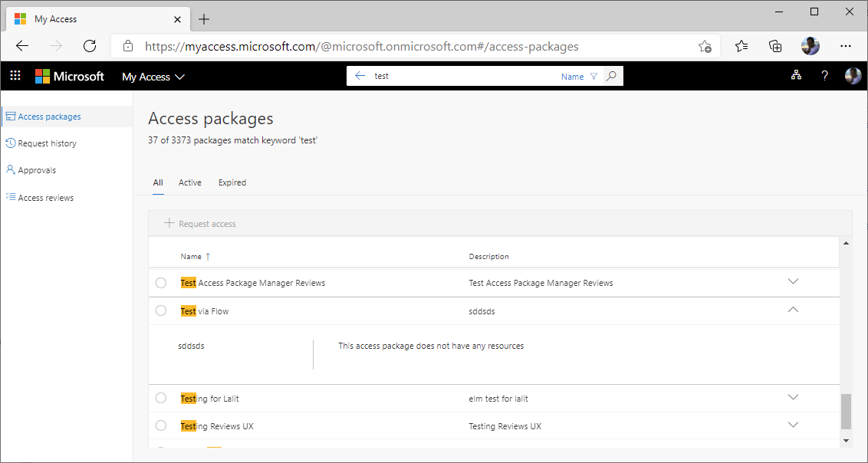Click the back arrow inside the search box
This screenshot has width=868, height=463.
360,75
